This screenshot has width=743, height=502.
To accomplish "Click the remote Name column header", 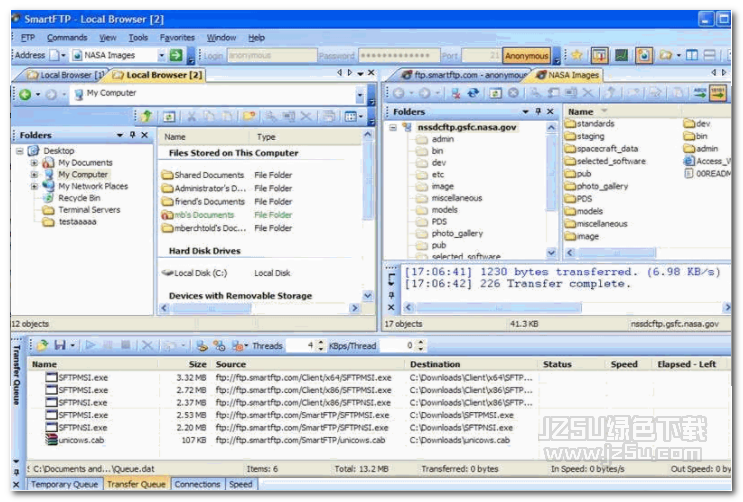I will pos(623,111).
